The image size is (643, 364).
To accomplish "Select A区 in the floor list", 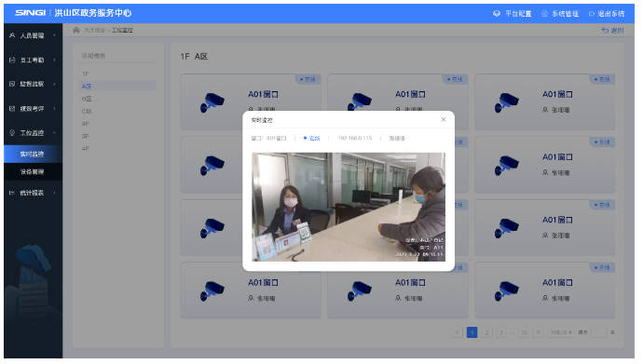I will [x=118, y=86].
